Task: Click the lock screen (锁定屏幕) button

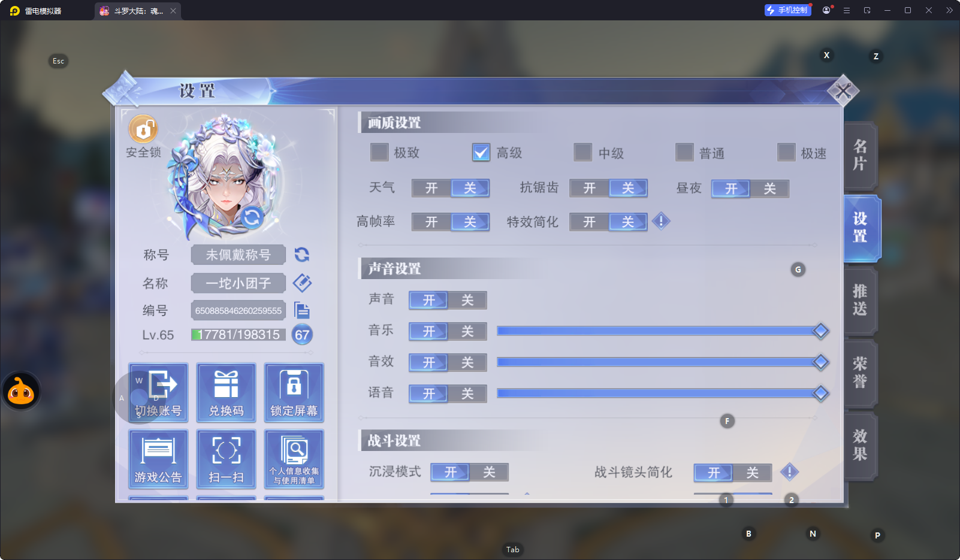Action: click(294, 393)
